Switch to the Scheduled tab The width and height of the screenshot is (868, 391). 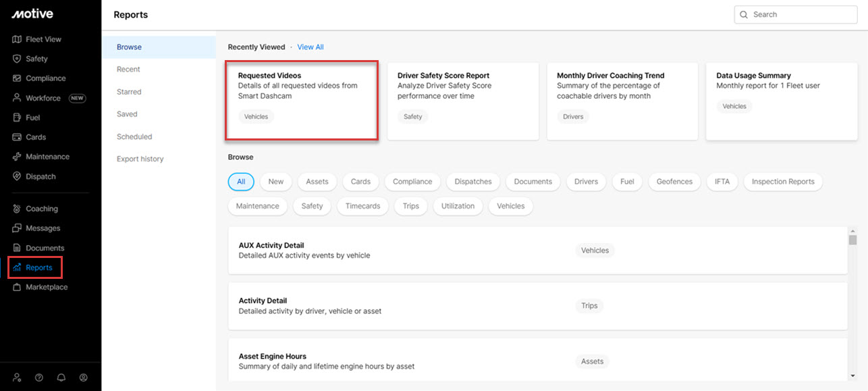click(134, 136)
